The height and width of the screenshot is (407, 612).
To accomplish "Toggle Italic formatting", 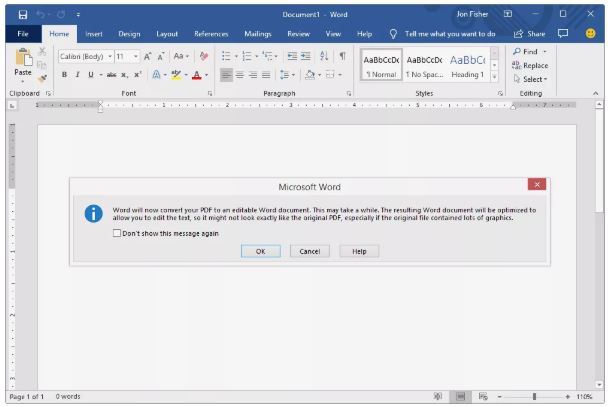I will pos(77,75).
